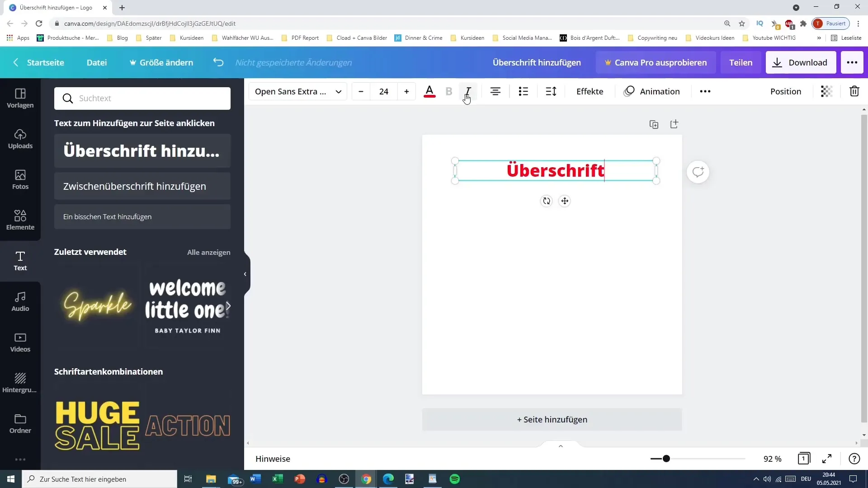Viewport: 868px width, 488px height.
Task: Toggle Italic formatting on text
Action: coord(468,91)
